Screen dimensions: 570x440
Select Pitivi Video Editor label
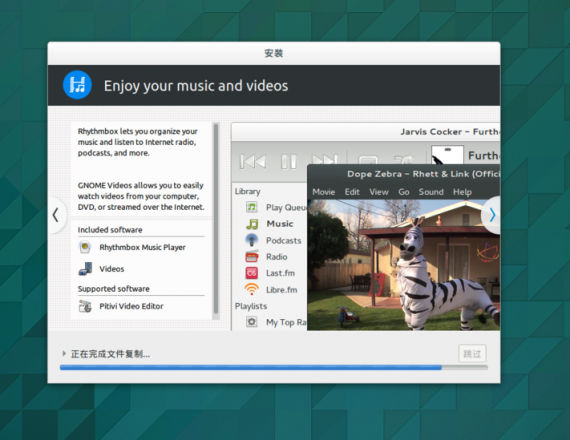tap(131, 306)
